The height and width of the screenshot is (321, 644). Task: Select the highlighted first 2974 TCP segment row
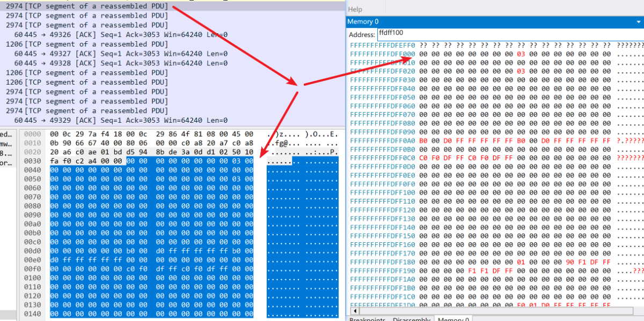172,6
